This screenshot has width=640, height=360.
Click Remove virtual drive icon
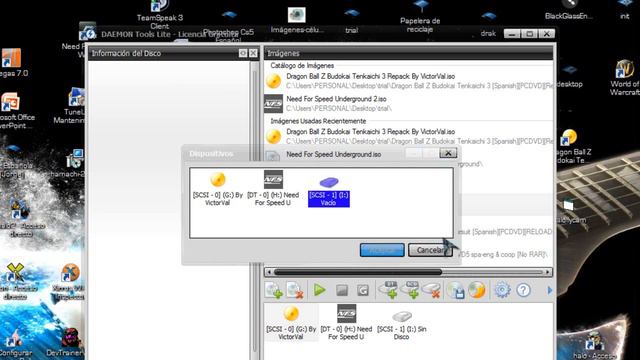(431, 290)
